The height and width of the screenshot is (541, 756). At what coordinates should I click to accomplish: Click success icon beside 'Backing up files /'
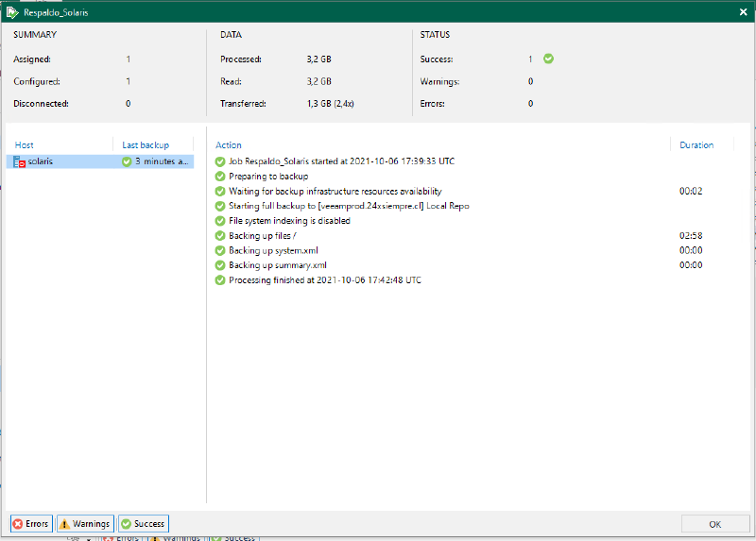(220, 236)
